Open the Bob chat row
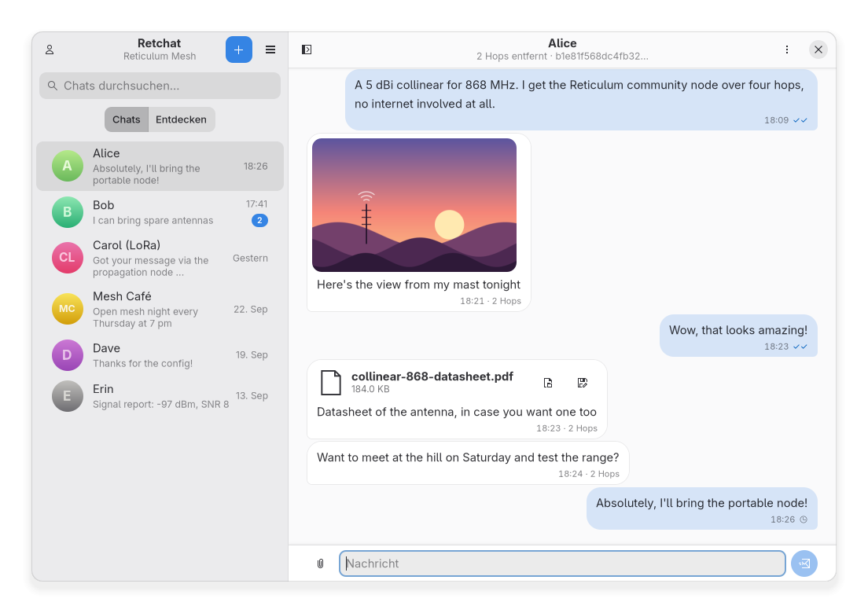The width and height of the screenshot is (868, 613). 160,212
